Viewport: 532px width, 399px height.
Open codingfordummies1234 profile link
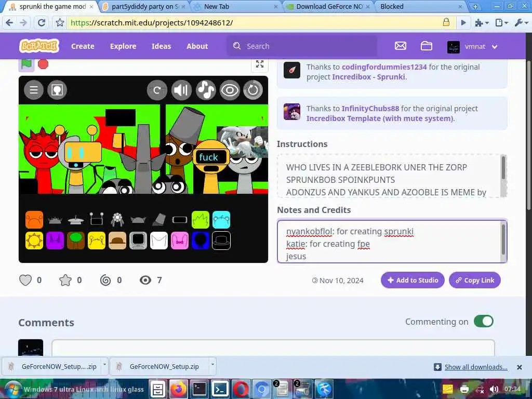pos(384,67)
